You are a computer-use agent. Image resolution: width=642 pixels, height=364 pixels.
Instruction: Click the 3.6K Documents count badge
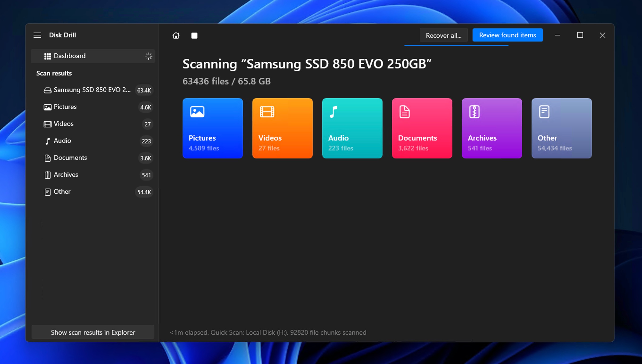coord(146,158)
